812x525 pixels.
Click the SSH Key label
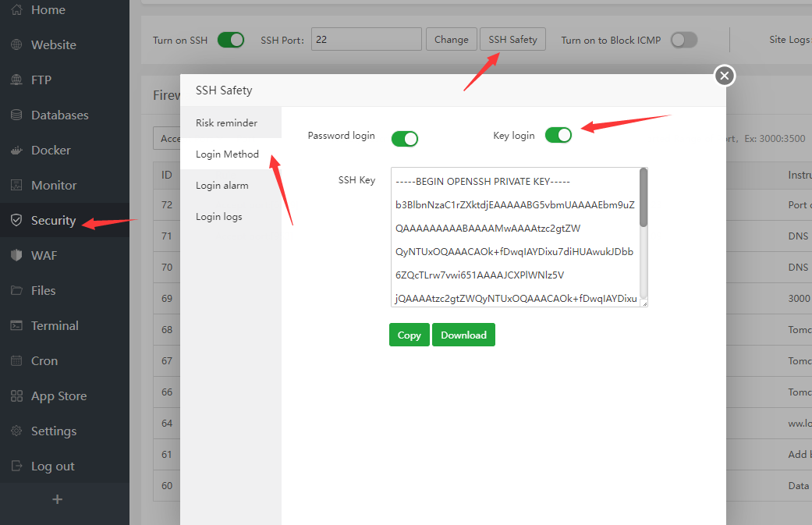(x=356, y=180)
